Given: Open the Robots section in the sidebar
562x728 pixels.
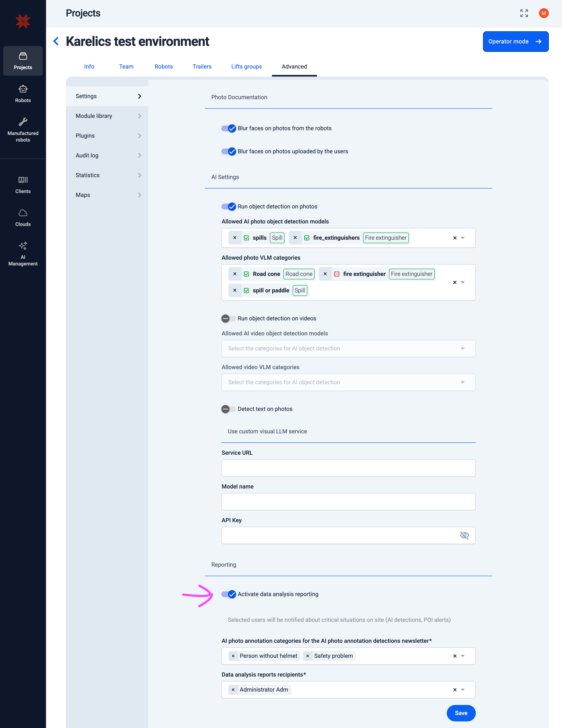Looking at the screenshot, I should [23, 93].
